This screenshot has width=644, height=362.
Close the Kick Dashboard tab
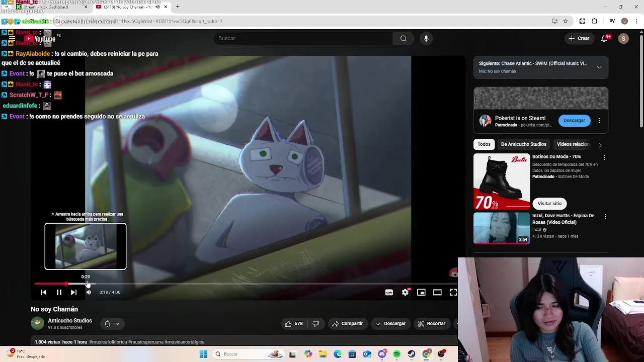click(x=86, y=7)
